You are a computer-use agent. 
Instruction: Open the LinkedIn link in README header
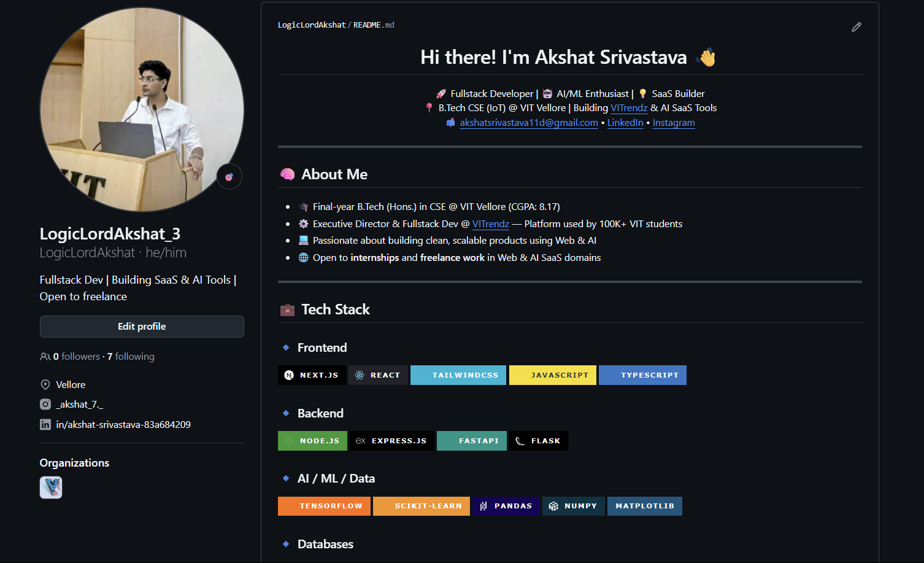625,123
